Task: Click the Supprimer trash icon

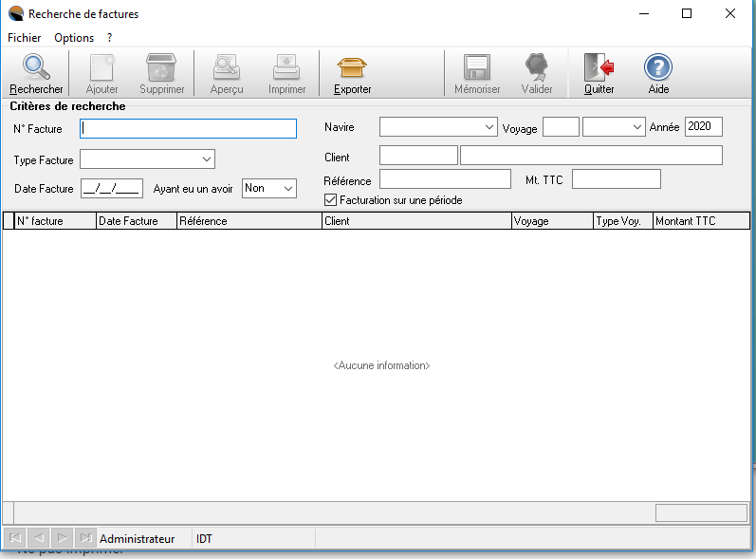Action: click(161, 68)
